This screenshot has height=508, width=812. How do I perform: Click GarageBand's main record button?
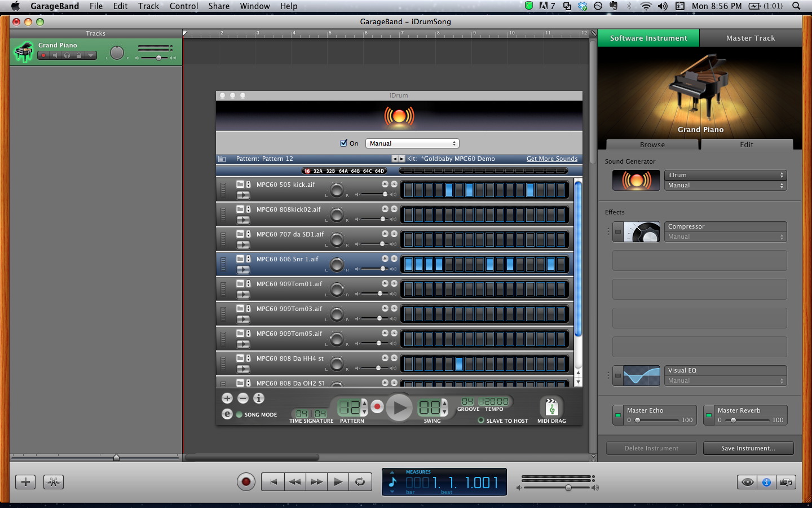tap(246, 481)
